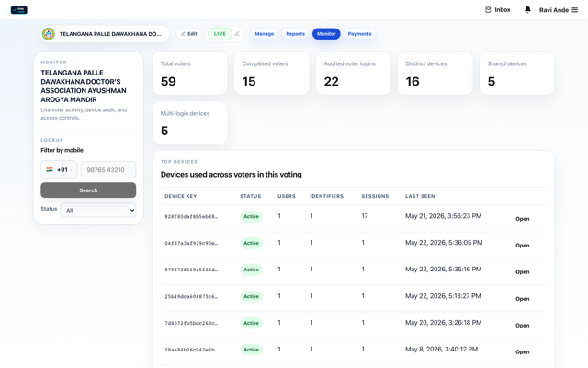Screen dimensions: 588x368
Task: Open the +91 country code selector
Action: pyautogui.click(x=59, y=169)
